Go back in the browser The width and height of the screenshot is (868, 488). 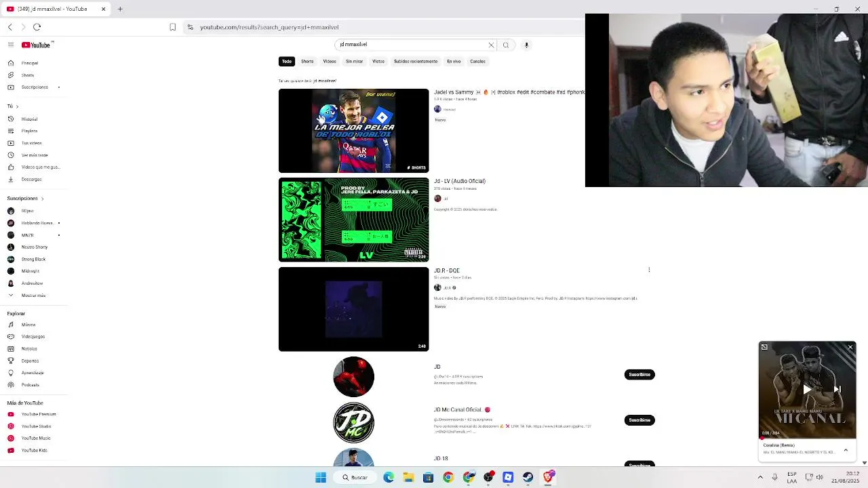click(x=10, y=27)
